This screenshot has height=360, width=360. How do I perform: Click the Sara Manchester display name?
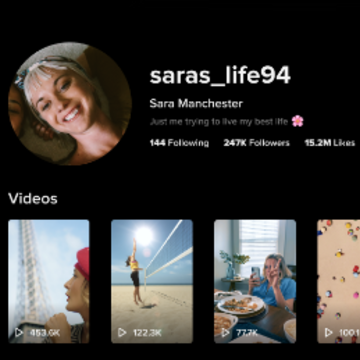[196, 104]
